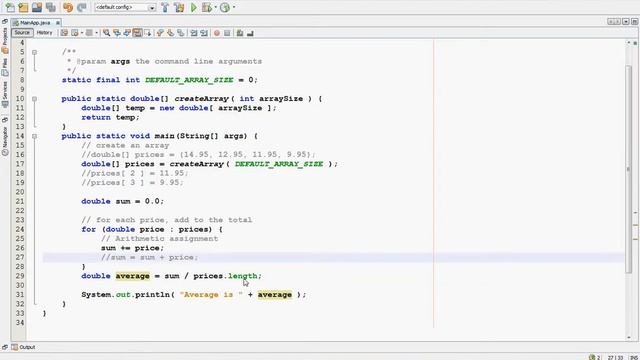This screenshot has width=640, height=360.
Task: Click the error stripe marker near line 24
Action: [x=636, y=225]
